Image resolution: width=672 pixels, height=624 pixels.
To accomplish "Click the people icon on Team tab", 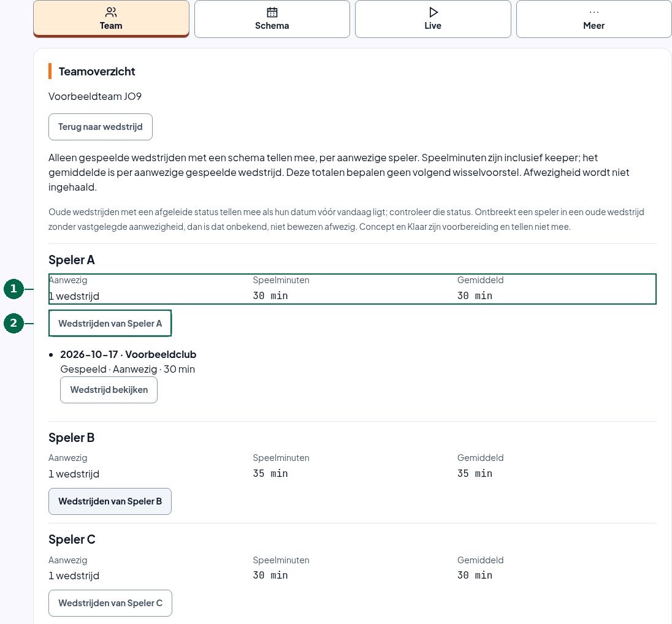I will point(111,12).
